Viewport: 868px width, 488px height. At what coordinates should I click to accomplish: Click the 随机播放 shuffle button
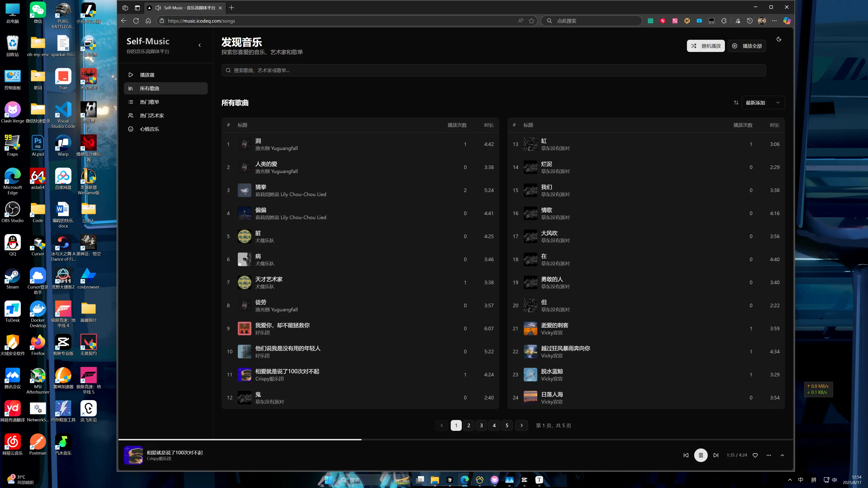[x=705, y=46]
